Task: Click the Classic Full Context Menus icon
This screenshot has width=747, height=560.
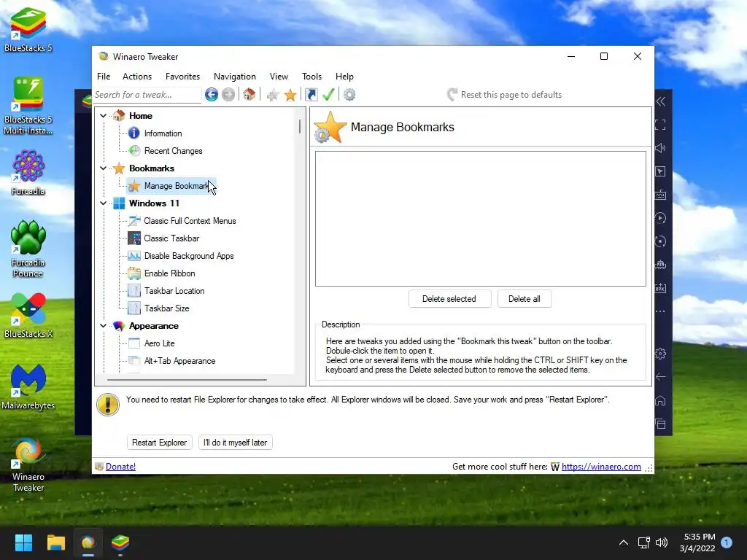Action: click(x=134, y=220)
